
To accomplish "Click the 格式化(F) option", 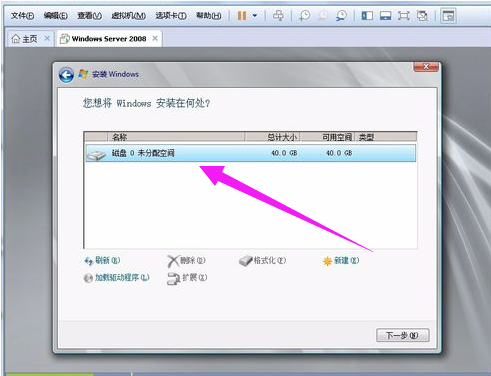I will (x=263, y=261).
